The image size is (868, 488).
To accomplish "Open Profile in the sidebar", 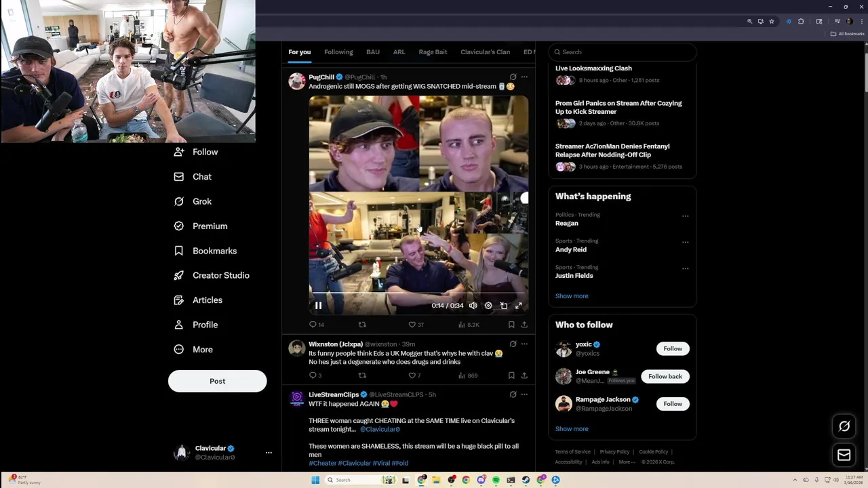I will 195,325.
